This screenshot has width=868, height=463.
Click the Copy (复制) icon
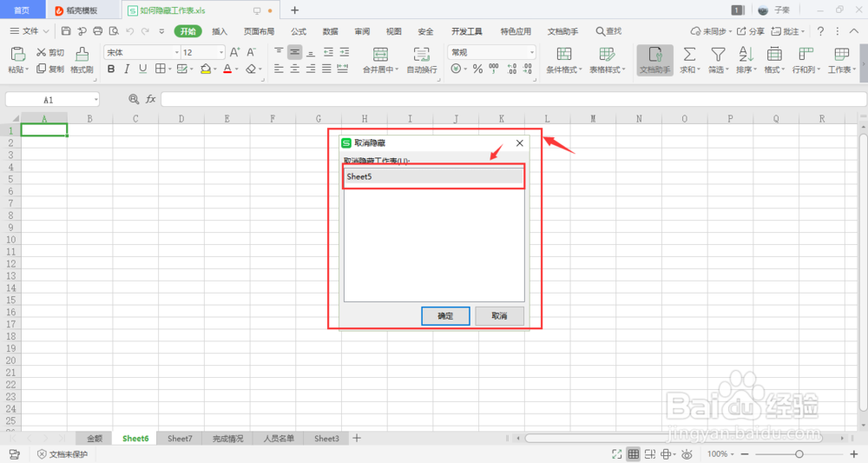[x=41, y=69]
